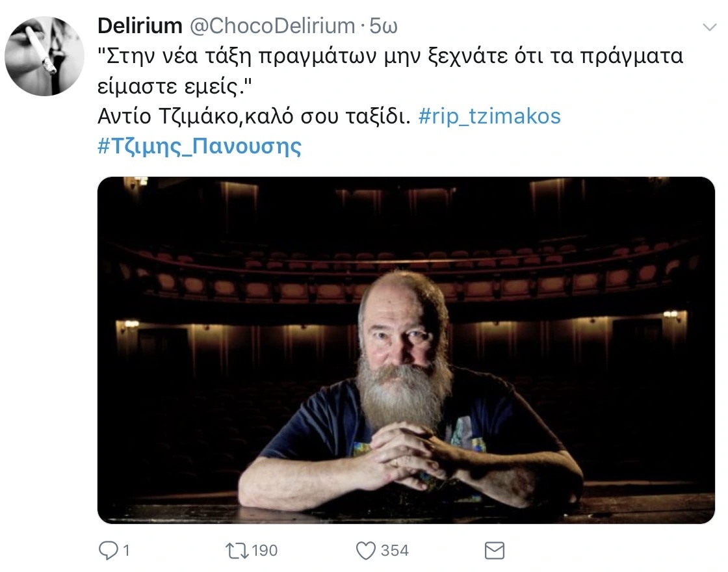Enlarge the bearded man theater photo

tap(406, 350)
